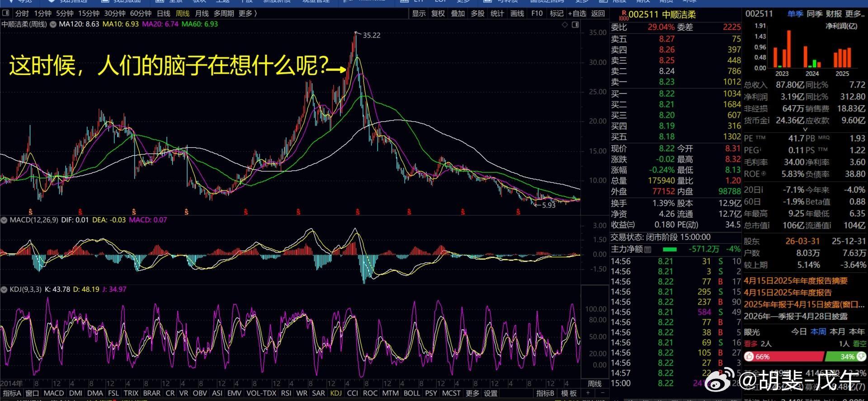The image size is (868, 401).
Task: Toggle the right panel layout icon above the chart
Action: (575, 24)
